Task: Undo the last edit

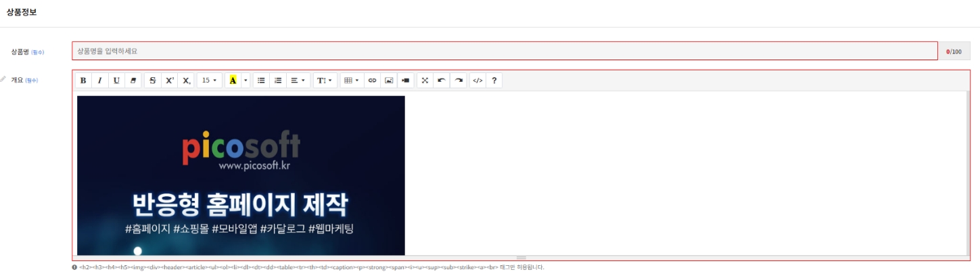Action: 442,81
